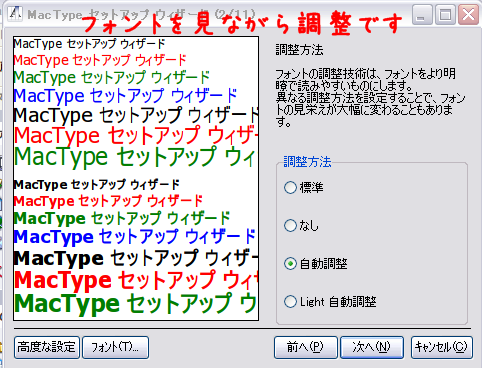Viewport: 482px width, 368px height.
Task: Minimize the MacType wizard window
Action: [x=422, y=15]
